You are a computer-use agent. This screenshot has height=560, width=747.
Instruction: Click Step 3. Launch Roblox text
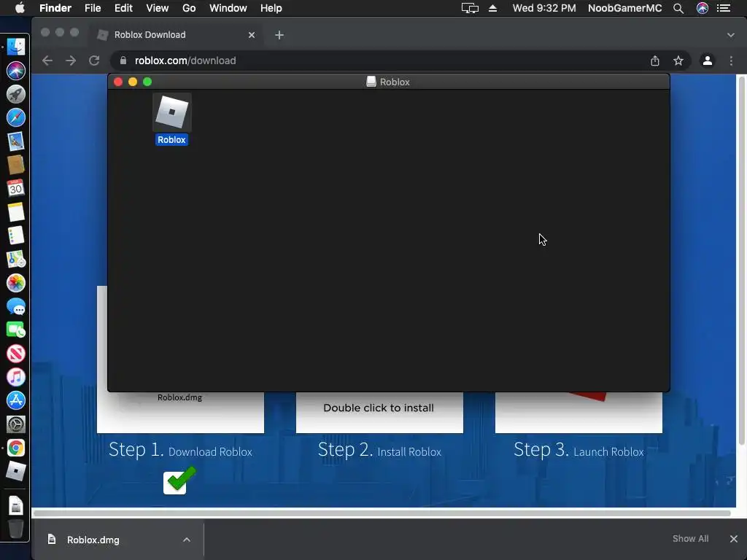578,449
